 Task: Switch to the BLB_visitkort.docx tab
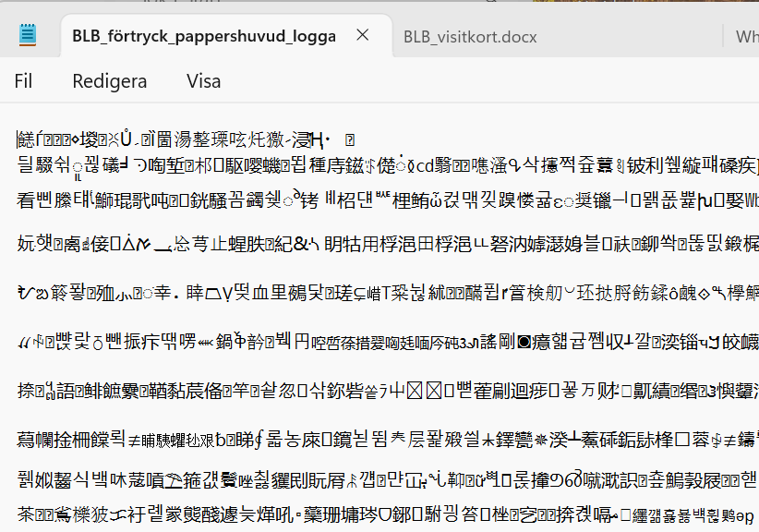(x=470, y=37)
